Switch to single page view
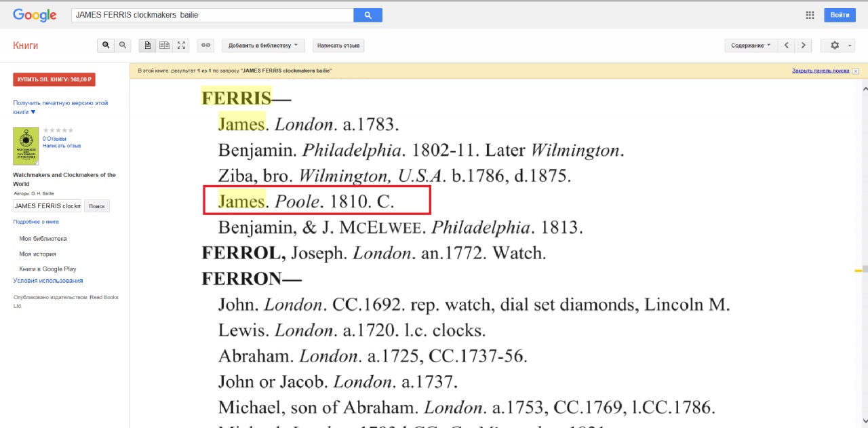The width and height of the screenshot is (868, 428). (x=147, y=45)
